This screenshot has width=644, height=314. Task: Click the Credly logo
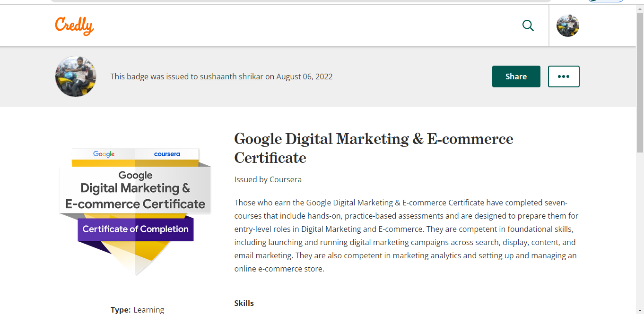click(x=74, y=25)
